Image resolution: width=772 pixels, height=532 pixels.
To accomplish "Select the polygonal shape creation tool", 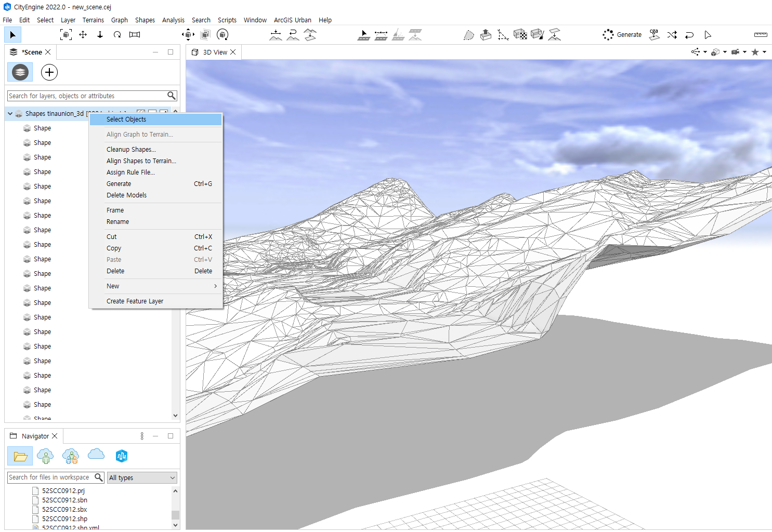I will coord(468,35).
